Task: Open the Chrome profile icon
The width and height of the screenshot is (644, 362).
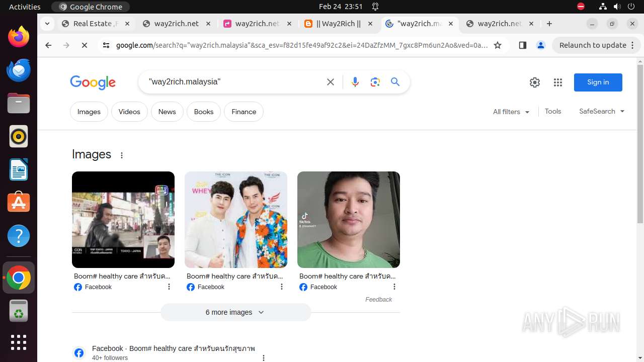Action: point(541,45)
